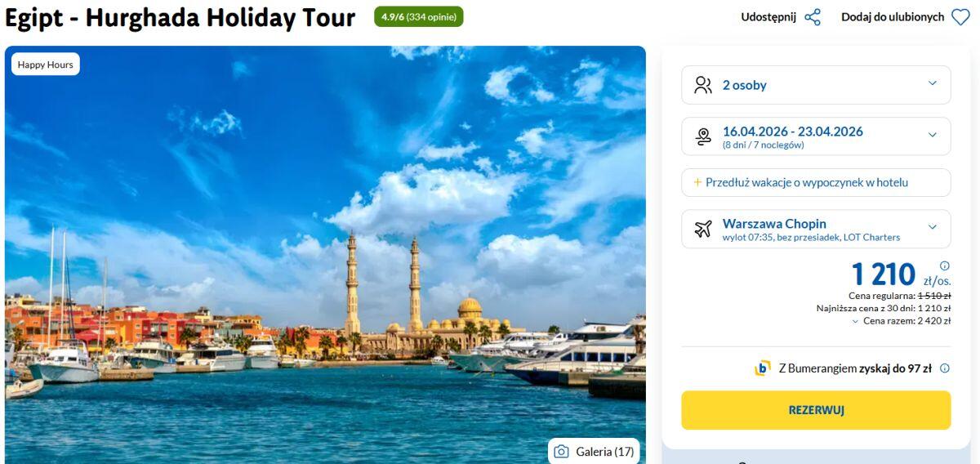
Task: Click the heart favorites icon
Action: [x=960, y=17]
